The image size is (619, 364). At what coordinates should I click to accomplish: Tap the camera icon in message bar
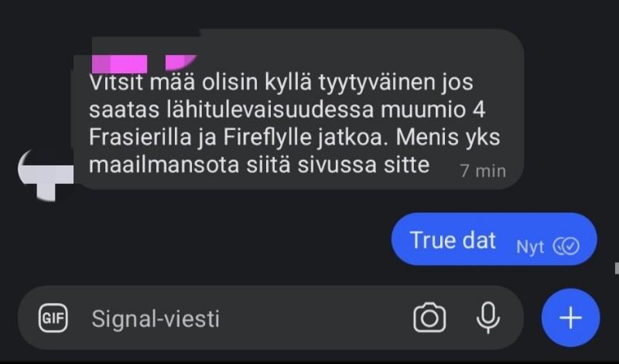click(x=429, y=318)
